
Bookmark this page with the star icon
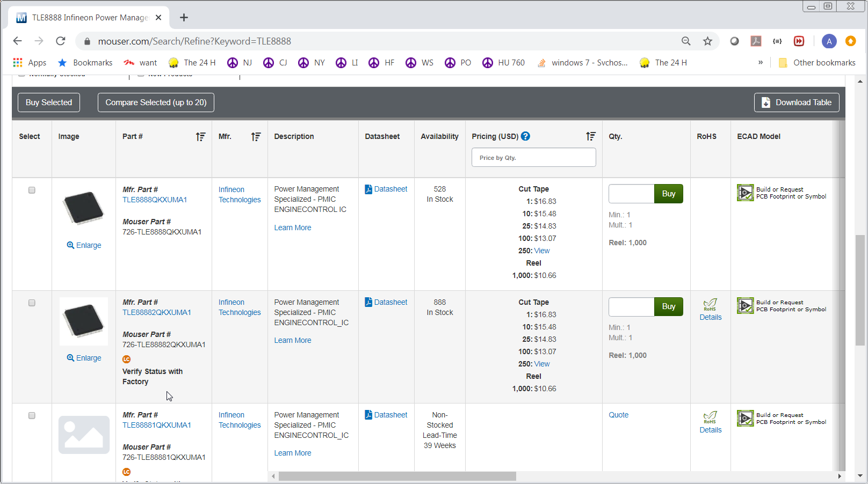pyautogui.click(x=707, y=41)
